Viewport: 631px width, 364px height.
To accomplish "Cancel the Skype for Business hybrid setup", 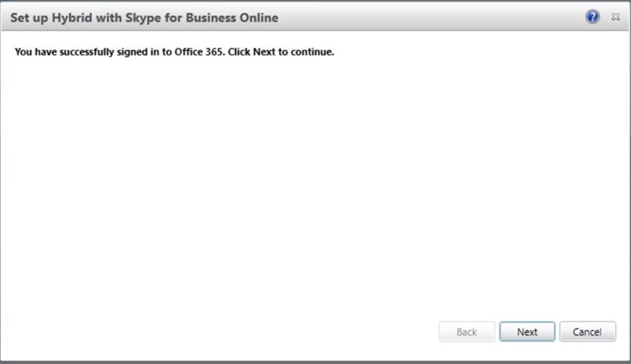I will 587,332.
